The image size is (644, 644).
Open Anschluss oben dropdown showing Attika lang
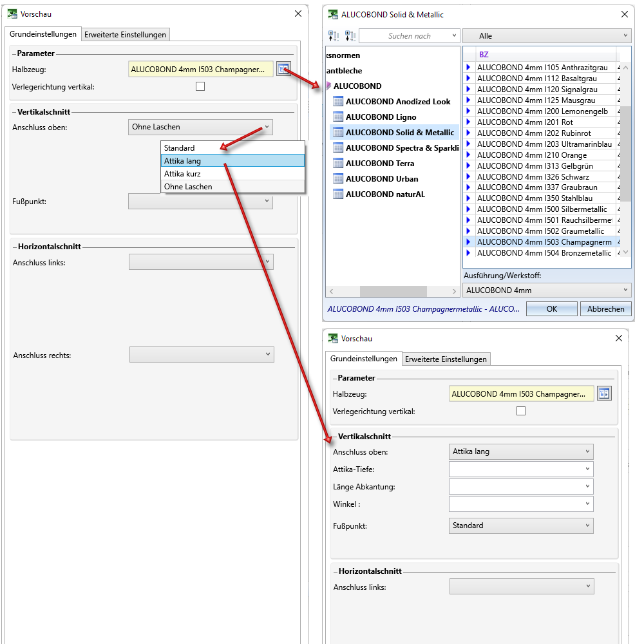click(x=521, y=451)
